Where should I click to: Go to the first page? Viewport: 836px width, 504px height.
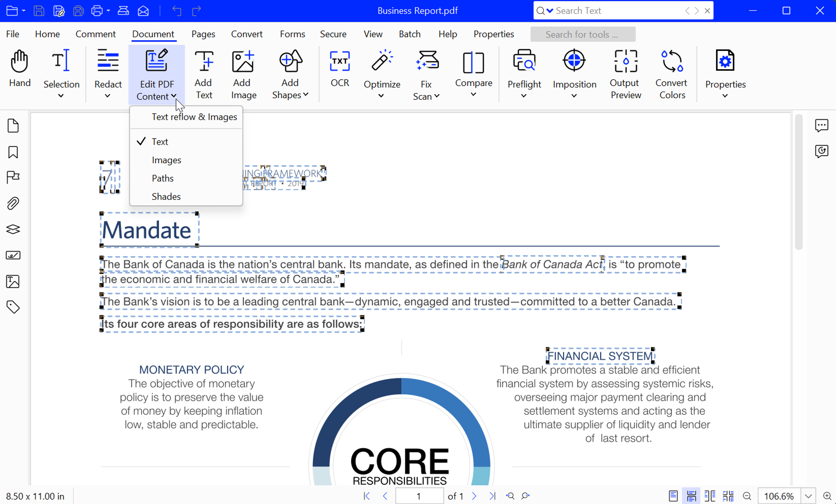367,496
